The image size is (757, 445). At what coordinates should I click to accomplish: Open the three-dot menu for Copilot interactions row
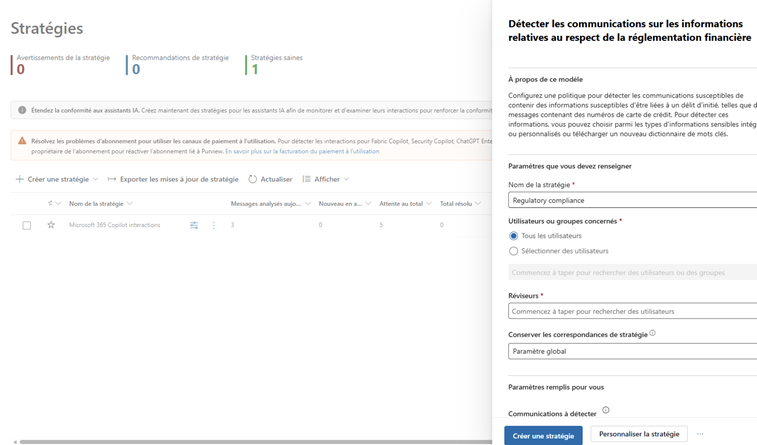[x=214, y=225]
